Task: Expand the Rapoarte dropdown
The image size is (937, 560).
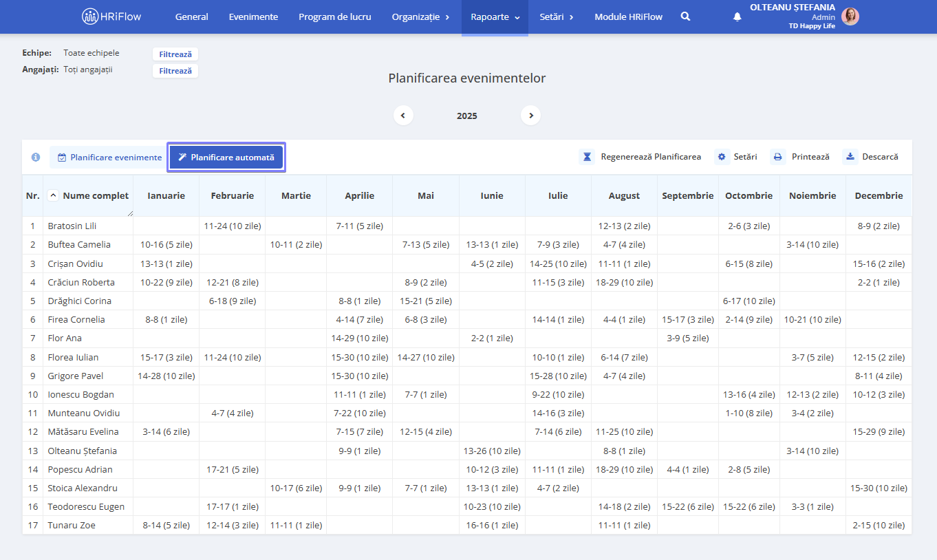Action: click(x=495, y=17)
